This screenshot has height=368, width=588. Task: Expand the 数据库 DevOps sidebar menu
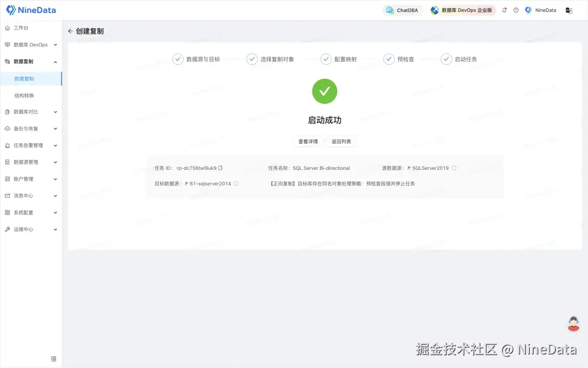pyautogui.click(x=31, y=45)
